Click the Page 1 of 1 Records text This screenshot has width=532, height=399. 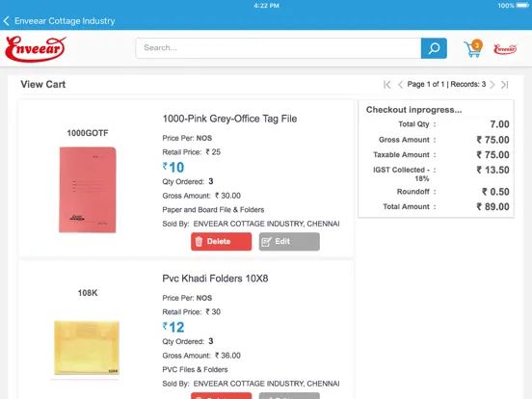tap(446, 84)
